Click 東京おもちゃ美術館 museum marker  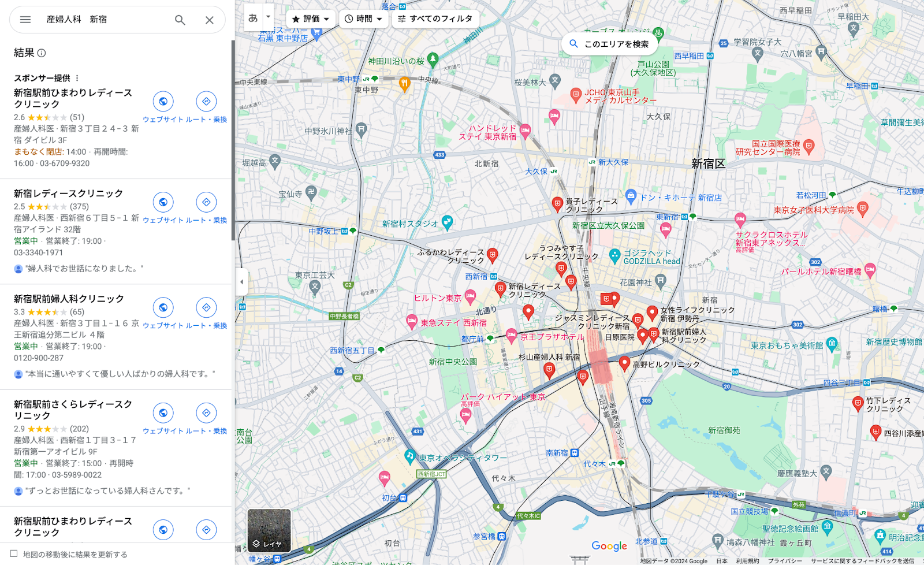pyautogui.click(x=832, y=344)
